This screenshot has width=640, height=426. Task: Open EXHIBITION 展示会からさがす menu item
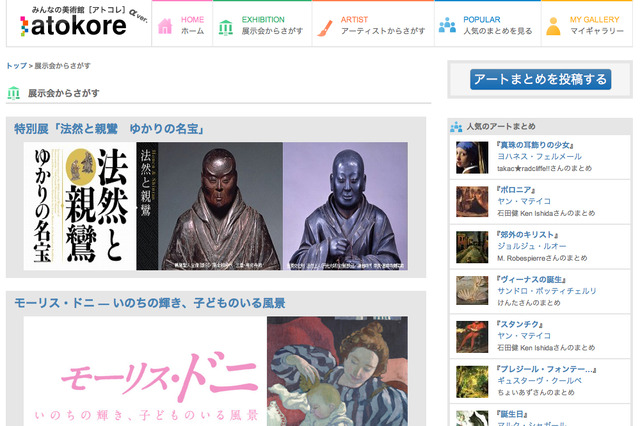(x=262, y=24)
